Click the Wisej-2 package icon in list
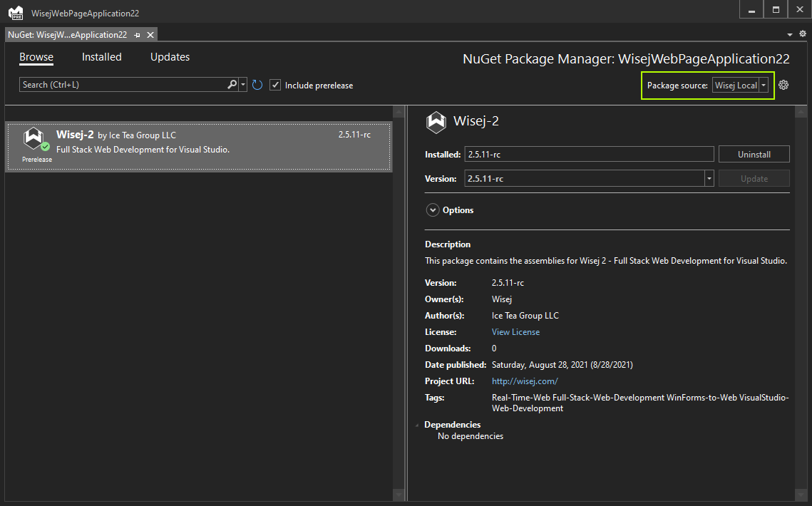 point(35,139)
